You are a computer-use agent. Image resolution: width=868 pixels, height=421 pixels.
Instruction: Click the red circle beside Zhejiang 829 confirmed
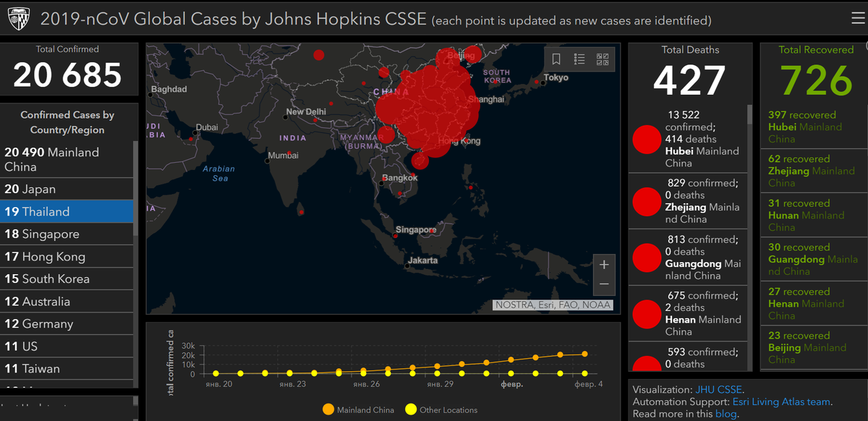pyautogui.click(x=647, y=201)
